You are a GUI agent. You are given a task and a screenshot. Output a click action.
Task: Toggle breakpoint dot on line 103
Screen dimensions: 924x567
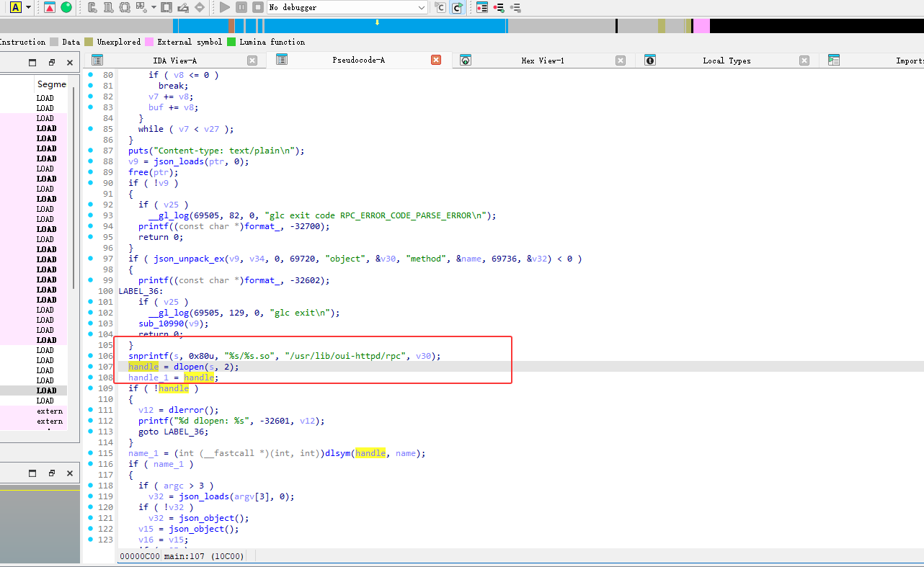coord(90,323)
